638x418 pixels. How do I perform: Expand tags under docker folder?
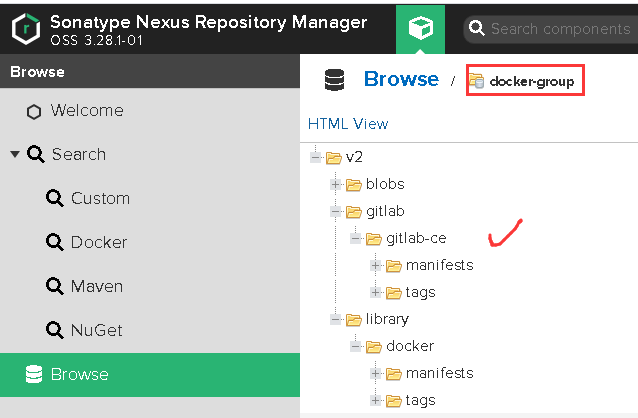(376, 400)
